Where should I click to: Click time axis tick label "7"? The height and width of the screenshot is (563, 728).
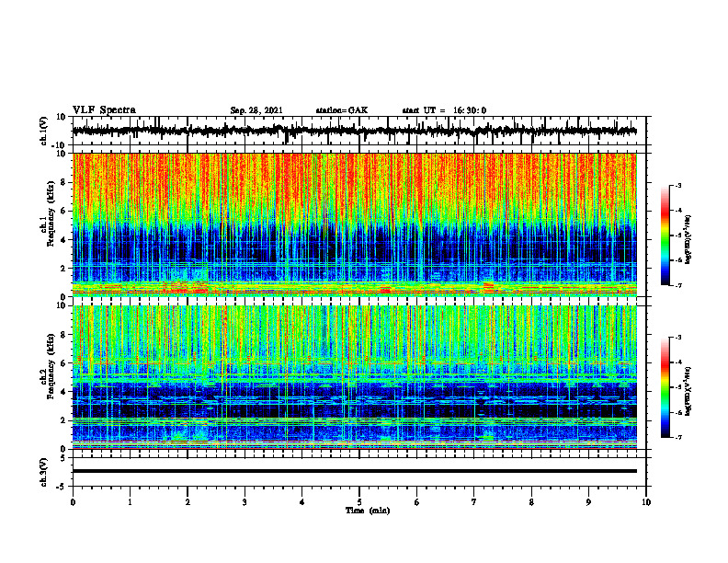474,502
